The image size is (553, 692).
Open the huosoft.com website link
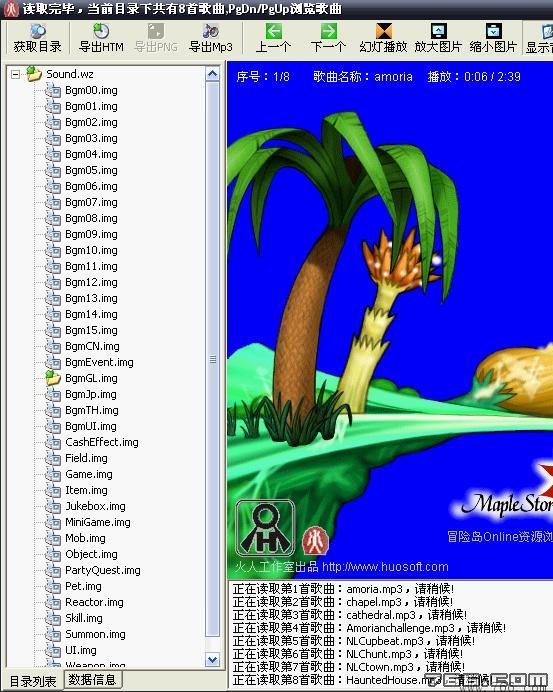click(x=385, y=567)
